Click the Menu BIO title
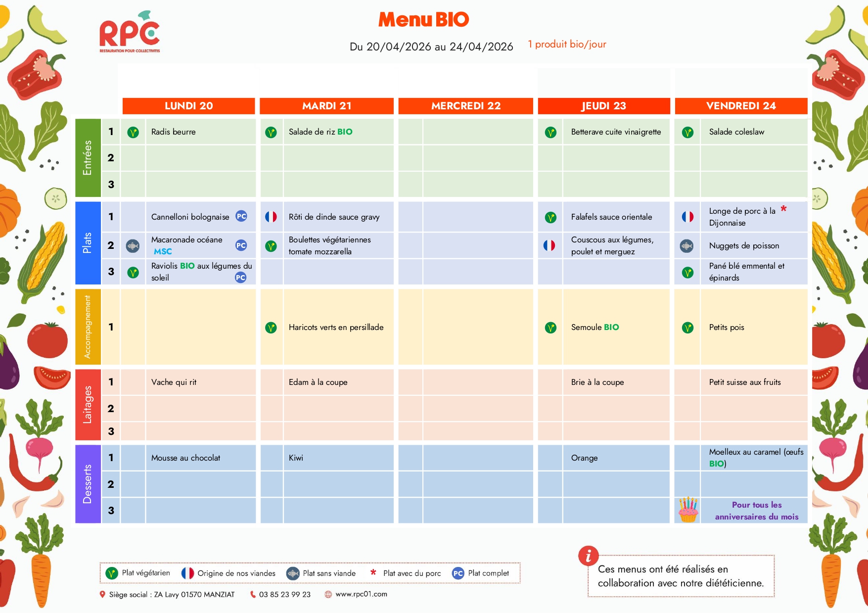Screen dimensions: 868x614 [x=423, y=20]
